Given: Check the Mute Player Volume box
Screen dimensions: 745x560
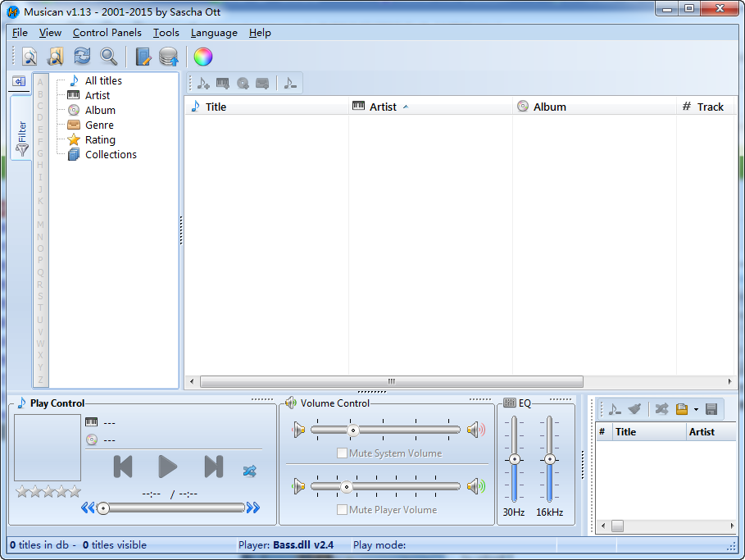Looking at the screenshot, I should [343, 510].
